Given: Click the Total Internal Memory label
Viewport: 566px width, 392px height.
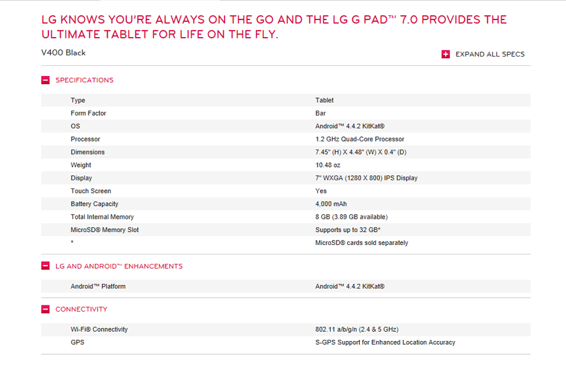Looking at the screenshot, I should (x=102, y=217).
